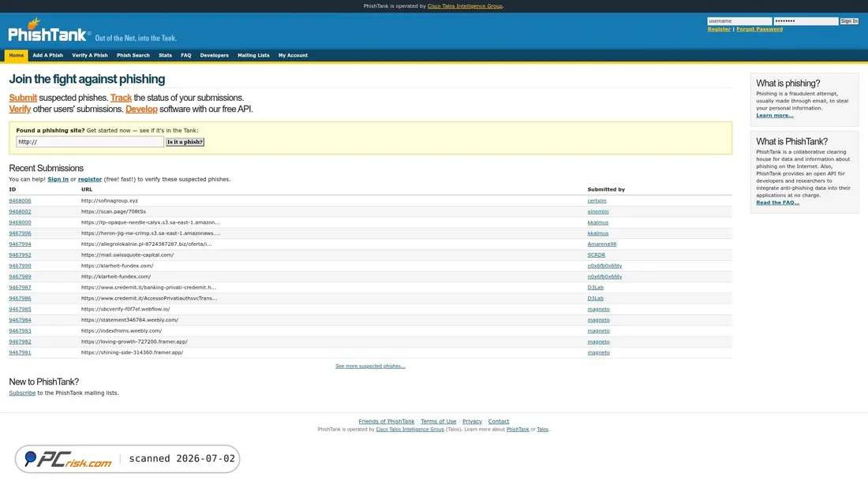Viewport: 868px width, 488px height.
Task: Open submission ID 9468002
Action: pyautogui.click(x=20, y=211)
